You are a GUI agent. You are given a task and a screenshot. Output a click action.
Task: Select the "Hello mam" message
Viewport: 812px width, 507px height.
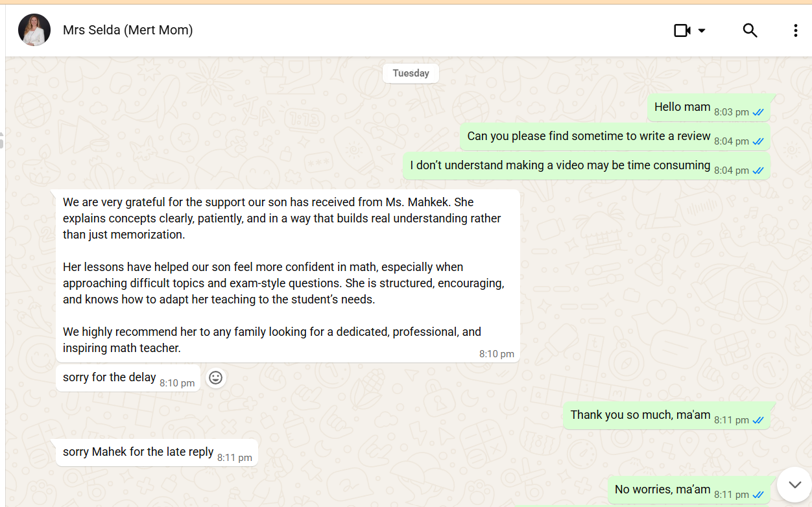coord(708,108)
